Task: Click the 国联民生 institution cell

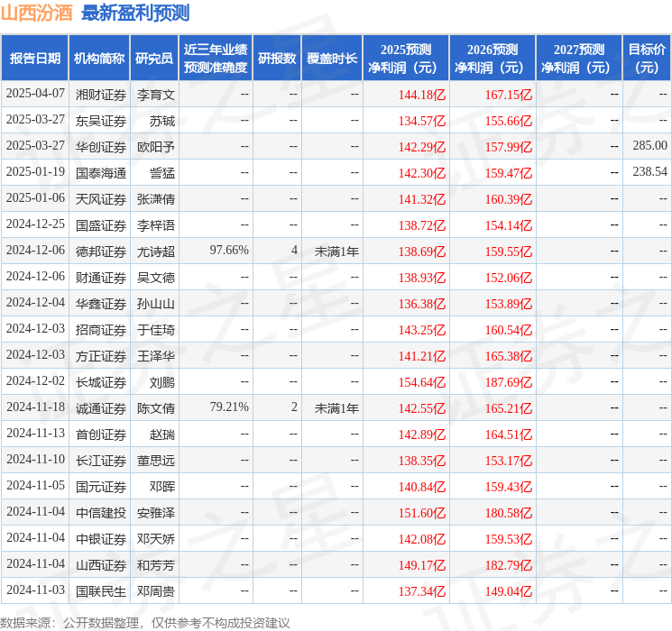Action: point(100,591)
